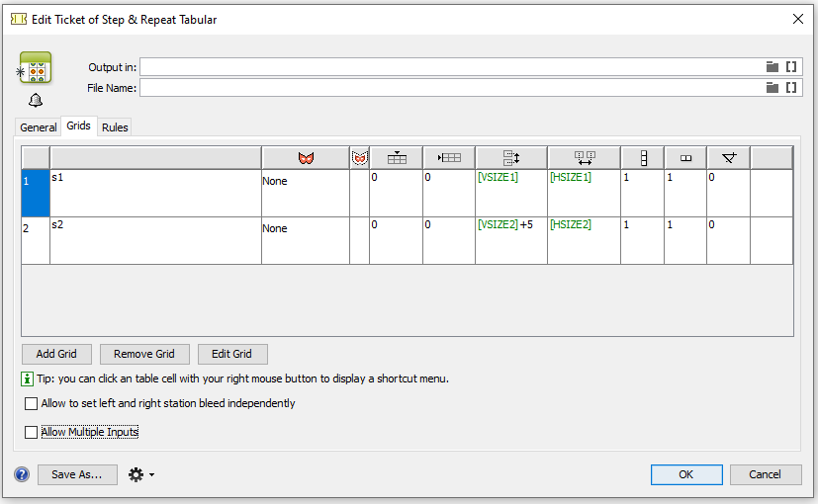Screen dimensions: 818x504
Task: Click the red mask column header
Action: click(x=306, y=158)
